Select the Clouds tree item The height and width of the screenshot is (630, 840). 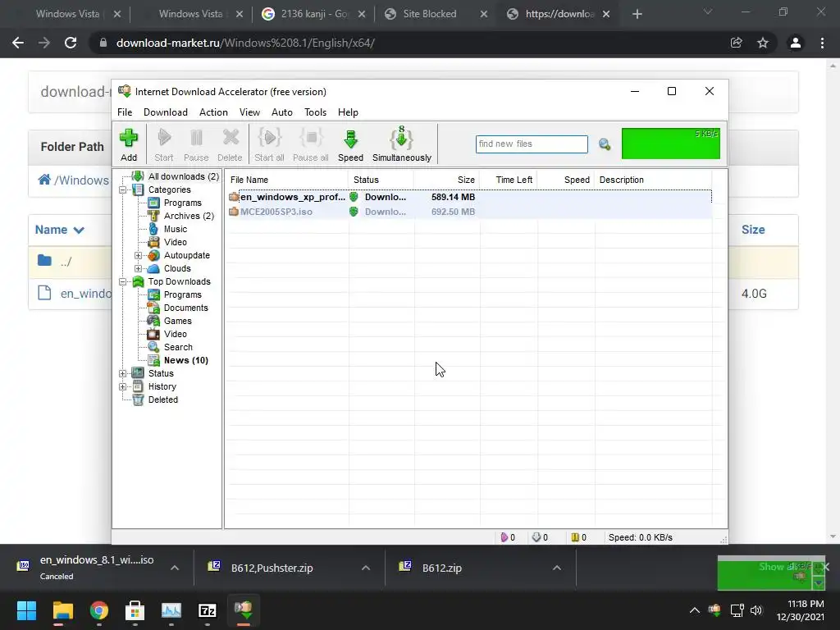click(177, 268)
